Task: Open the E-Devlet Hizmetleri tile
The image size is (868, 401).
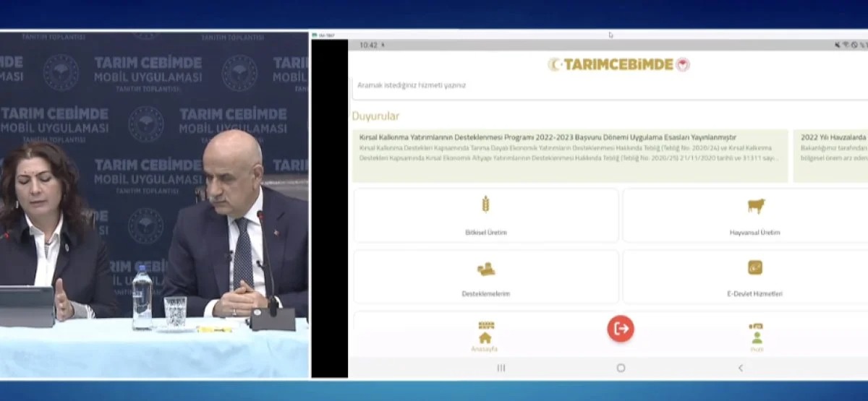Action: [x=746, y=277]
